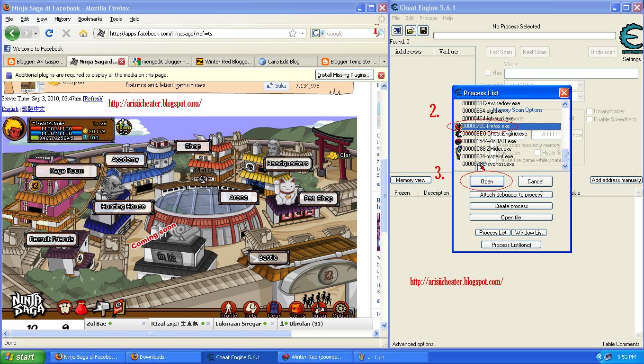The image size is (644, 364).
Task: Open Cheat Engine Process menu
Action: [428, 18]
